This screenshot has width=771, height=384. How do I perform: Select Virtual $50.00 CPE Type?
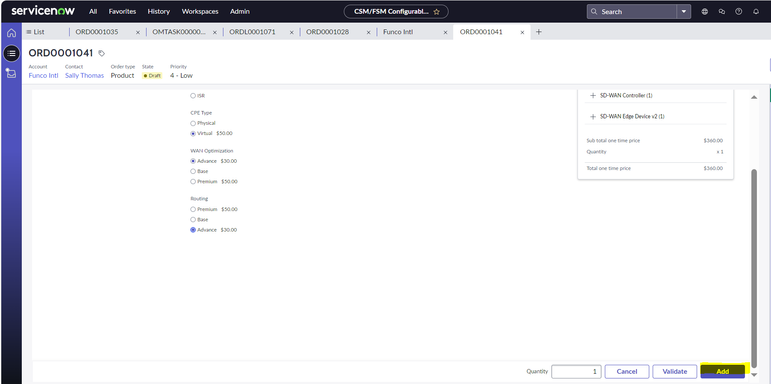tap(193, 133)
